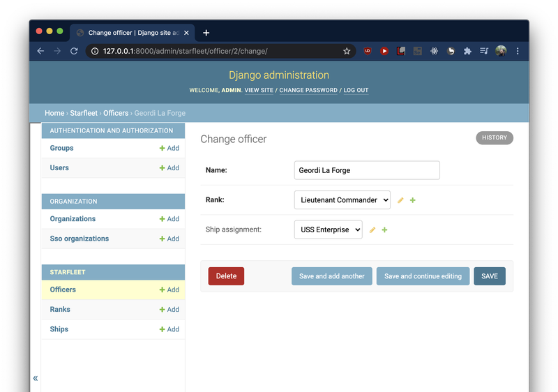Click the Chrome profile avatar
558x392 pixels.
click(501, 51)
